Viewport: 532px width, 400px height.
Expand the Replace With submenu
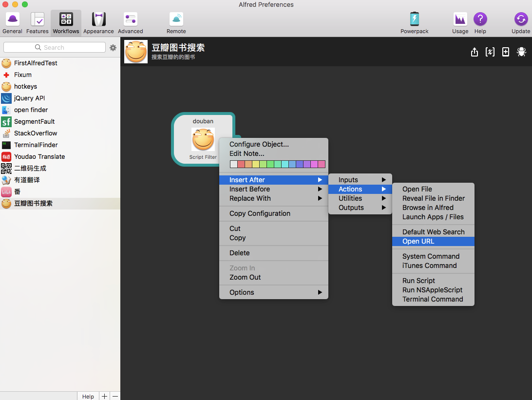[274, 198]
